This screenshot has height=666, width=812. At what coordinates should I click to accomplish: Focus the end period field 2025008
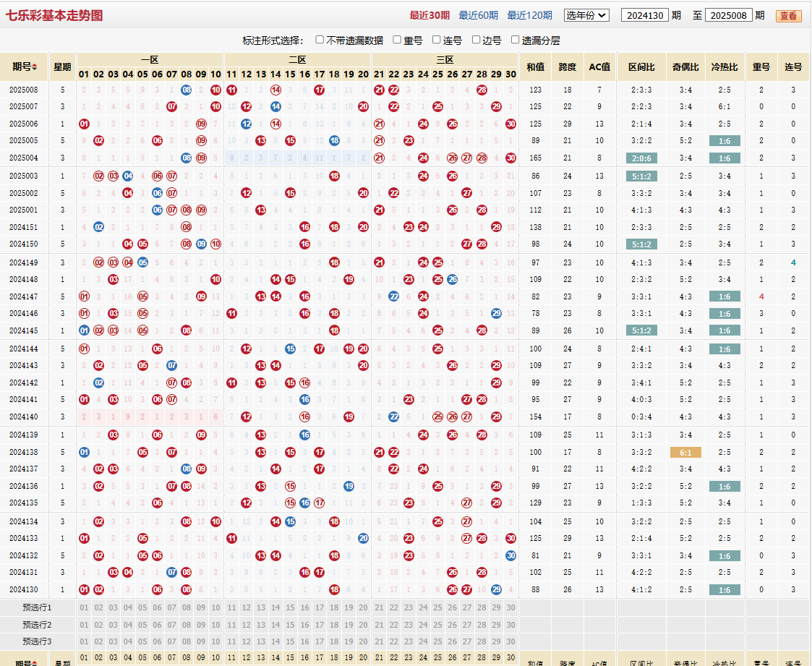[x=729, y=15]
